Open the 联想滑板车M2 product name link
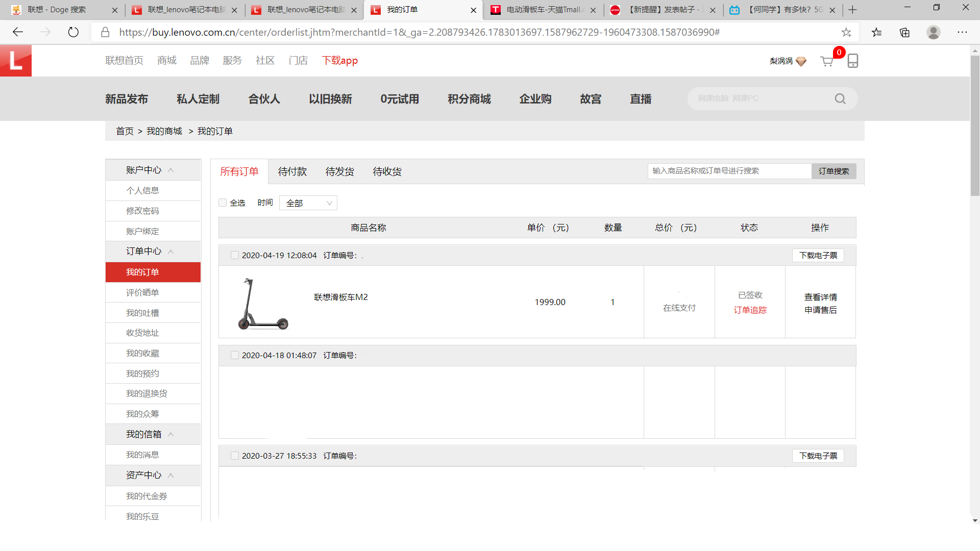Viewport: 980px width, 551px height. [x=341, y=297]
